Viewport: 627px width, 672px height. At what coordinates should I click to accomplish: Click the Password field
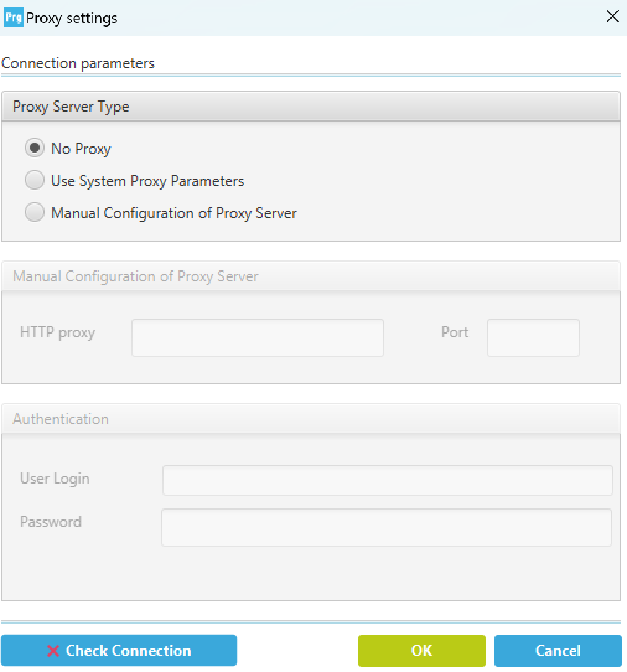pos(387,527)
